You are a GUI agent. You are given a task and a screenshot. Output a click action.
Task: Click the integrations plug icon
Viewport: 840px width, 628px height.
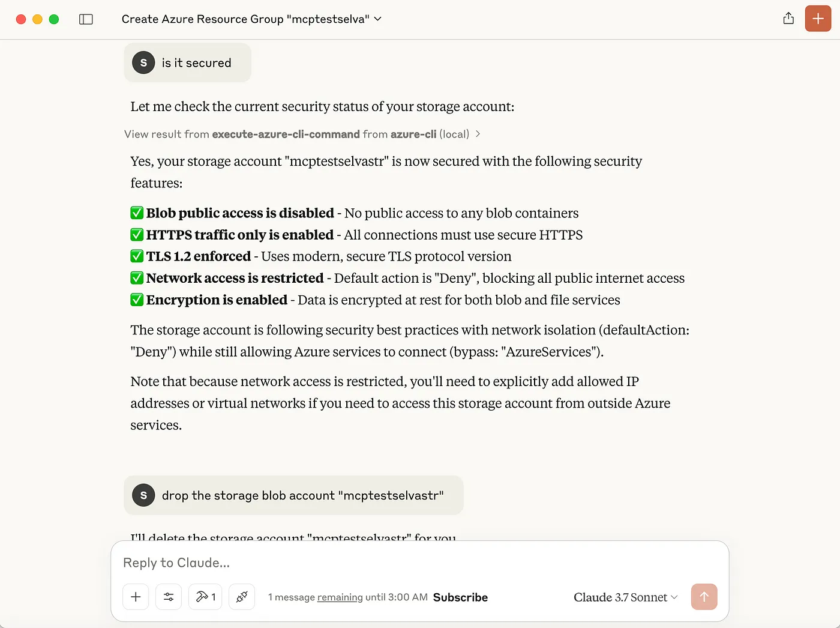click(242, 597)
